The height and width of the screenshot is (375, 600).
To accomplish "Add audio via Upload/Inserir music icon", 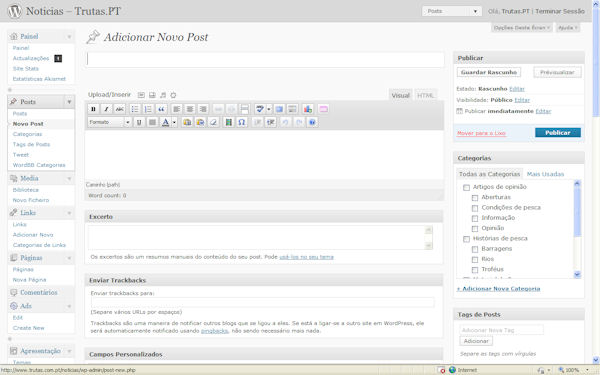I will (163, 95).
